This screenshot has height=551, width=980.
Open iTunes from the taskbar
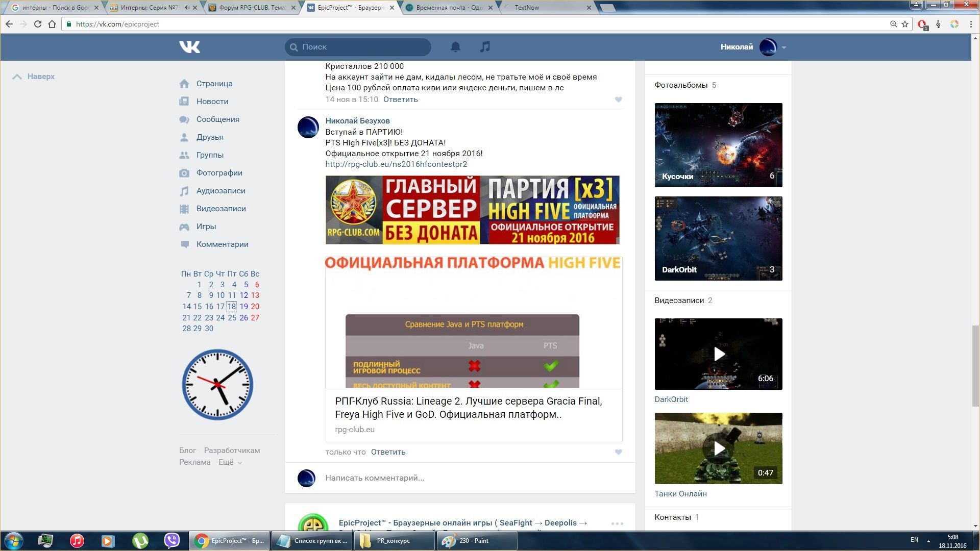point(77,541)
